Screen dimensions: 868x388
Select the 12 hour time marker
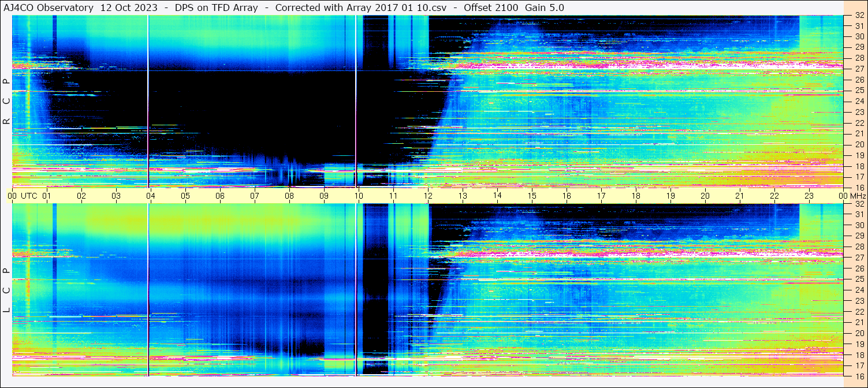(x=427, y=196)
